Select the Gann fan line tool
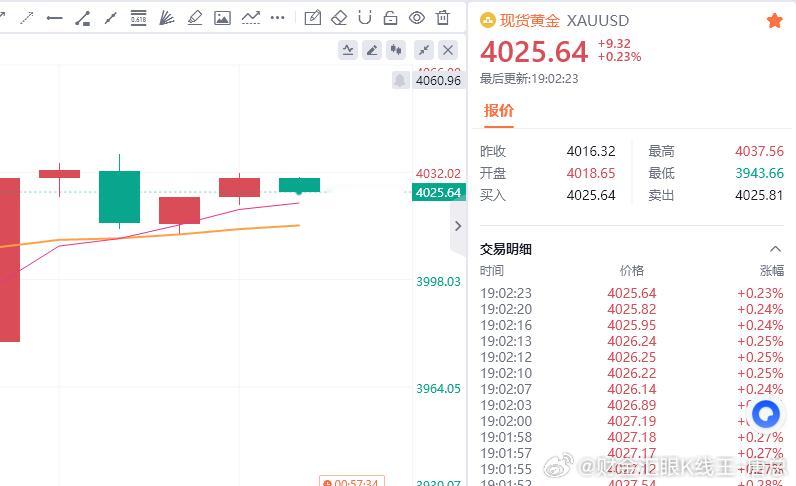The width and height of the screenshot is (796, 486). [167, 18]
